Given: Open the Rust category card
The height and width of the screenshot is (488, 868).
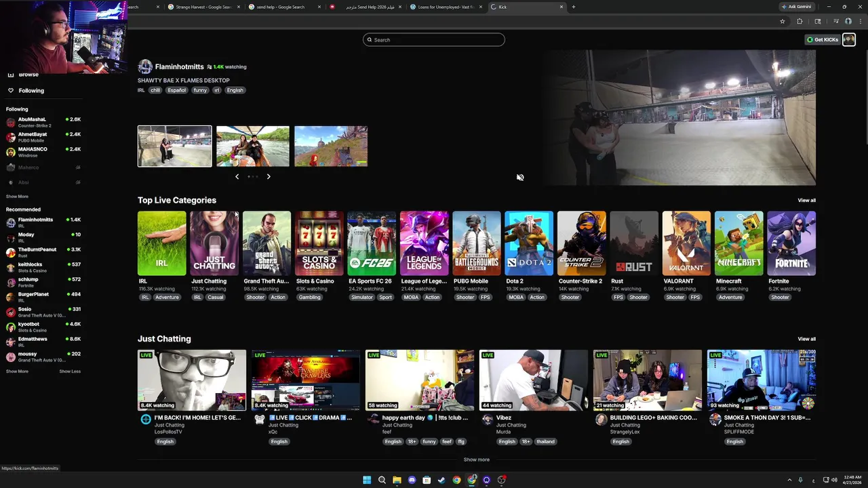Looking at the screenshot, I should [634, 243].
